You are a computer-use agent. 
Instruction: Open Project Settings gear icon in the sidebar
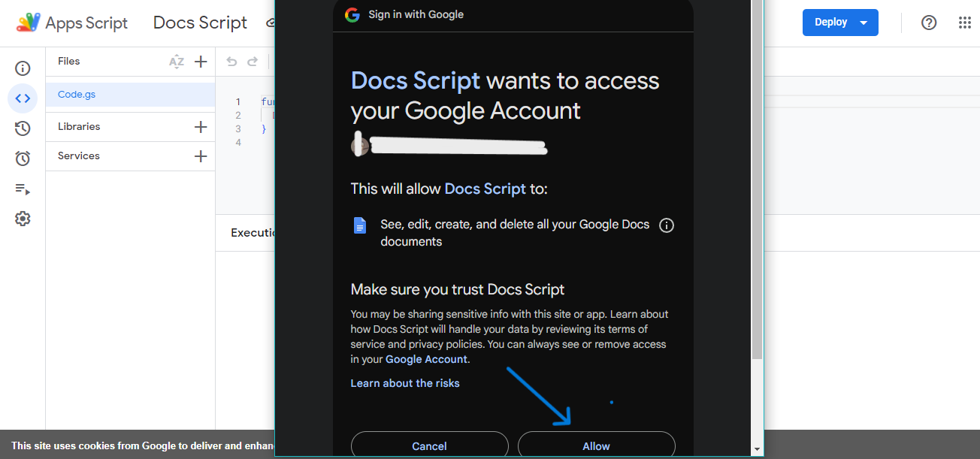pos(23,219)
